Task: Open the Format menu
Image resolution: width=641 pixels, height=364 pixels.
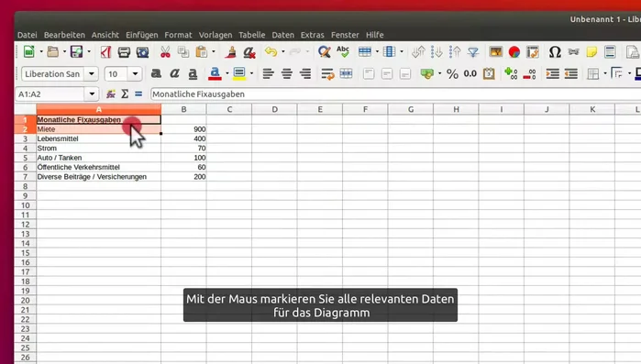Action: pyautogui.click(x=178, y=35)
